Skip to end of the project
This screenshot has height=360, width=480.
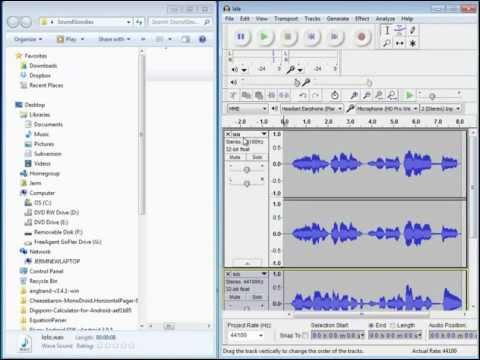pos(335,37)
